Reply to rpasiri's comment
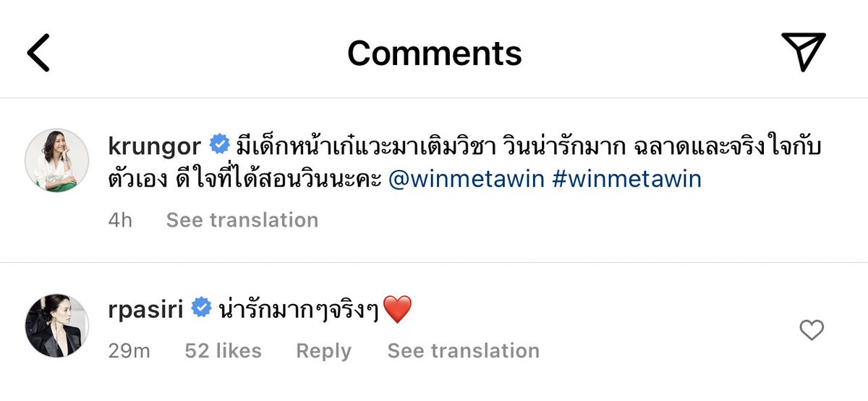This screenshot has width=868, height=401. click(323, 351)
